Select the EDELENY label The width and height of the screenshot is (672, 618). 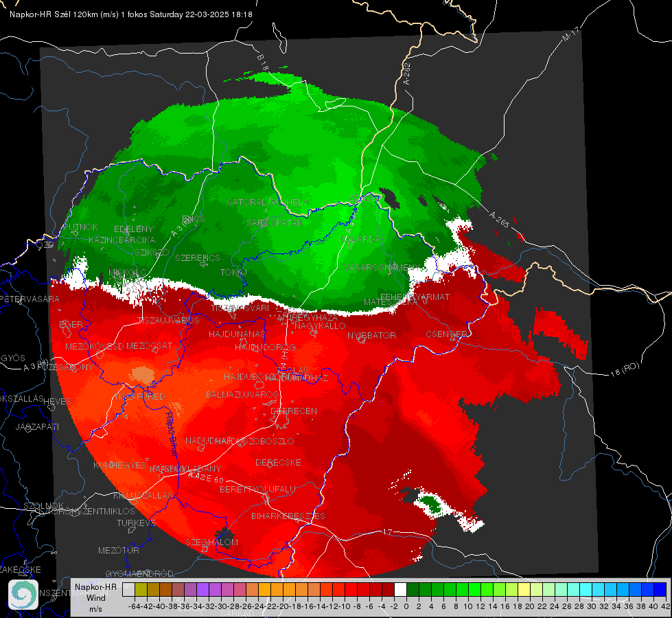click(x=133, y=229)
